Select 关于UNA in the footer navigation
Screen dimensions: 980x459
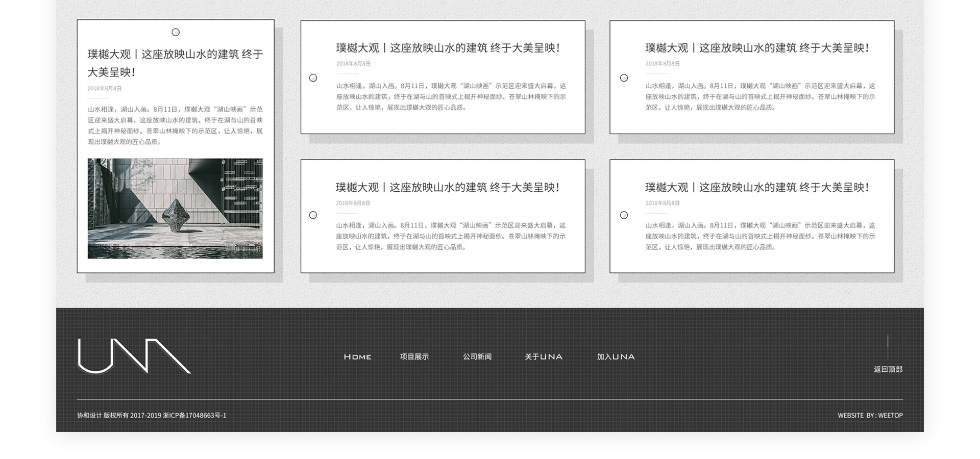543,357
